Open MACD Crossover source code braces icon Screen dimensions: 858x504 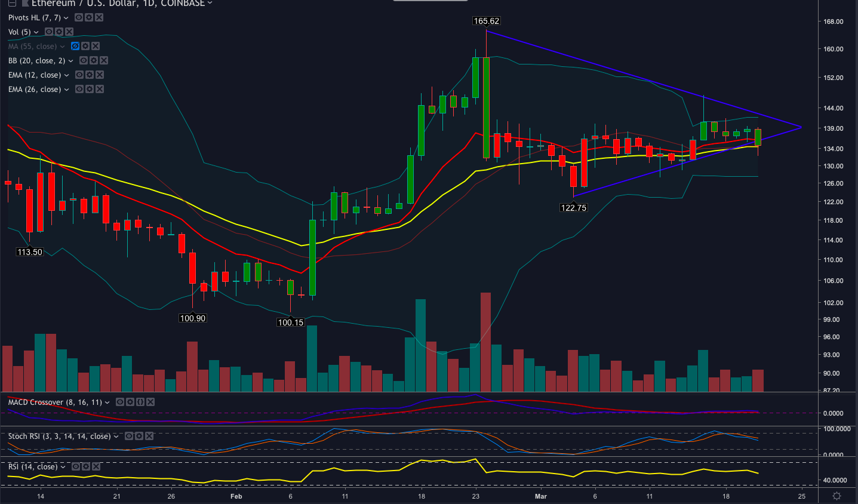[140, 402]
